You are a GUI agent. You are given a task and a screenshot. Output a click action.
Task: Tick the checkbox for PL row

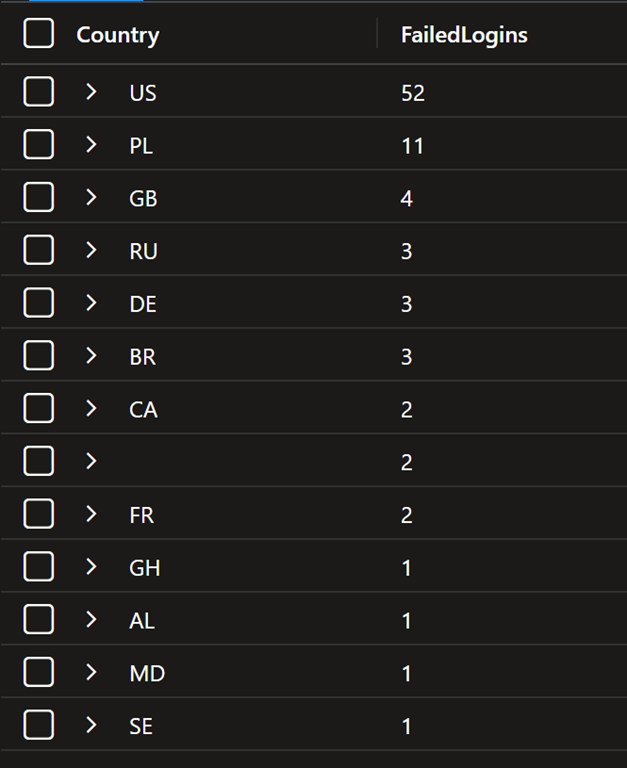[x=38, y=145]
